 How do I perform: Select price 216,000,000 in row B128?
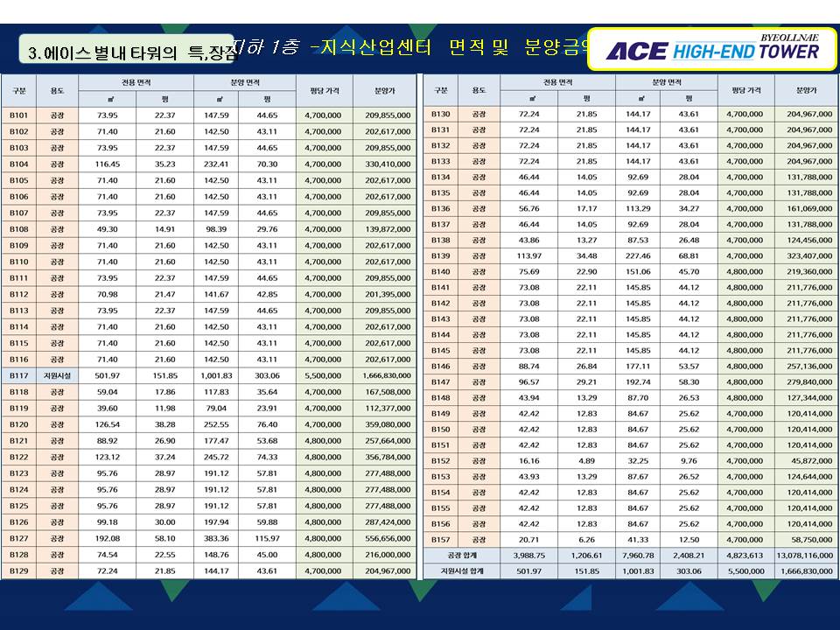(388, 555)
